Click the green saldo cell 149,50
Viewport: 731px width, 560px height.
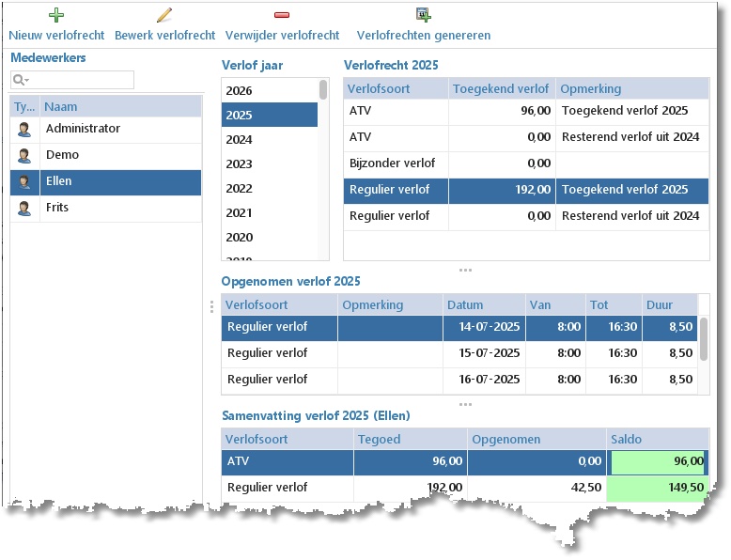pyautogui.click(x=658, y=489)
